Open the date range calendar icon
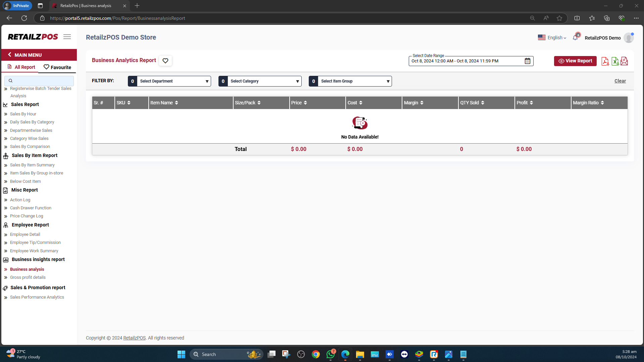Viewport: 644px width, 362px height. (x=528, y=61)
